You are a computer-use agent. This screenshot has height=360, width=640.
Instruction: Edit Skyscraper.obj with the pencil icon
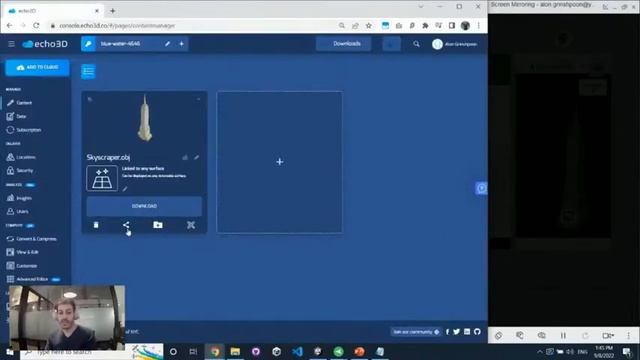coord(197,157)
